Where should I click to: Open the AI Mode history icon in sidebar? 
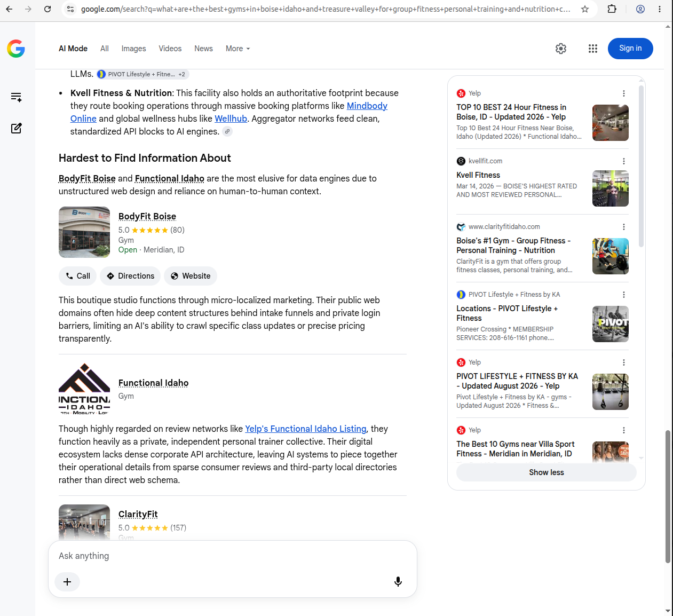point(16,97)
